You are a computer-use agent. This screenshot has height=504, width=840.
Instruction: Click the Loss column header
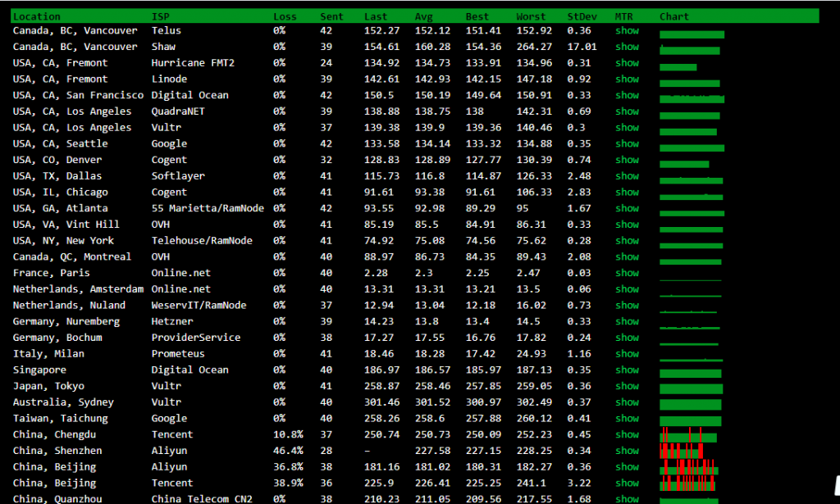[285, 16]
